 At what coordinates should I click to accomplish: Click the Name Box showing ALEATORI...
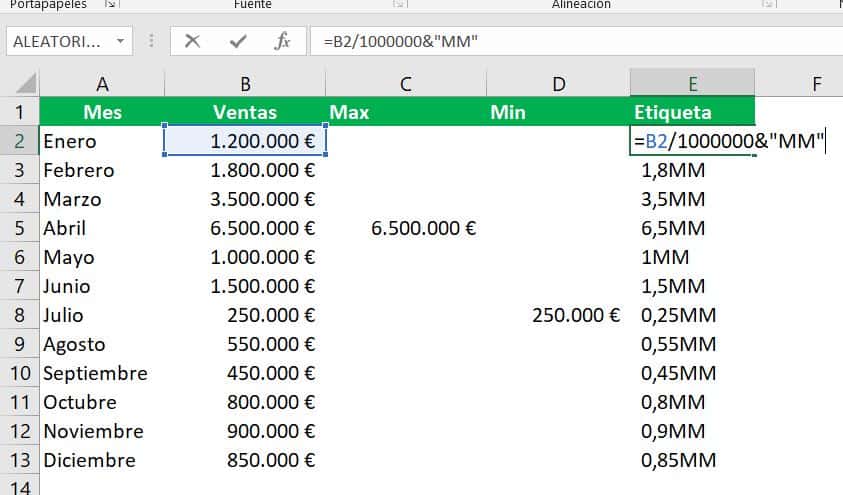coord(69,41)
